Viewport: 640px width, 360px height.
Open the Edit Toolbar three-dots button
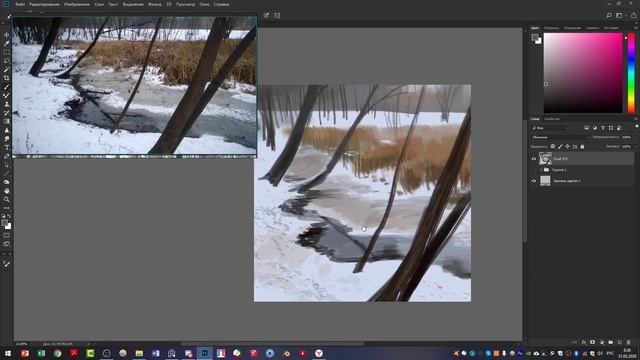[7, 208]
